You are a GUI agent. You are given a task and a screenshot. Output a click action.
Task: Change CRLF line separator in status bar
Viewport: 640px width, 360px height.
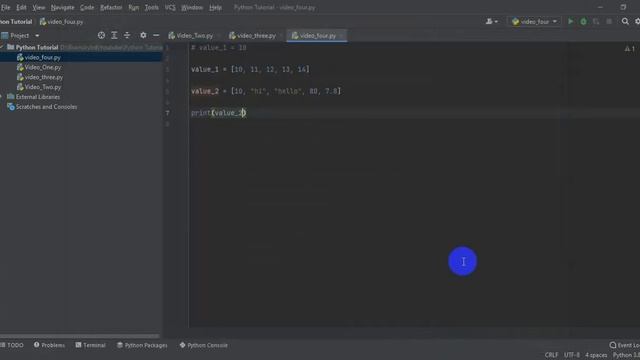tap(551, 355)
